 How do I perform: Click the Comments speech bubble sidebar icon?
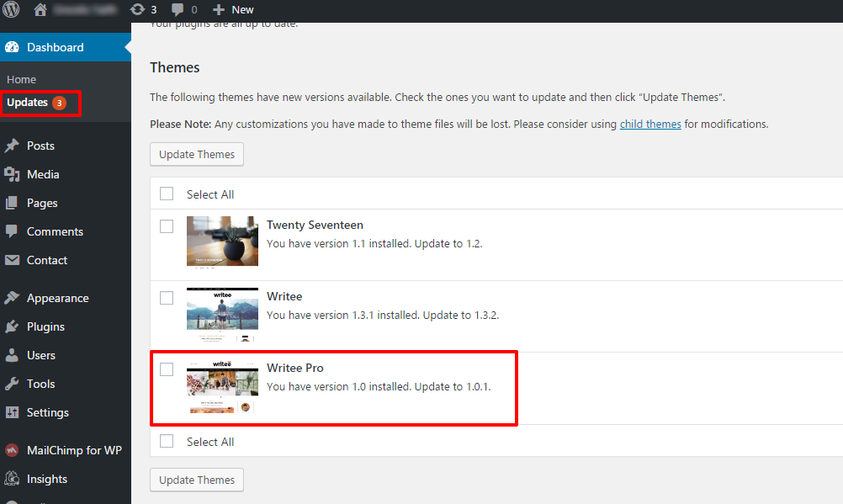[x=12, y=231]
